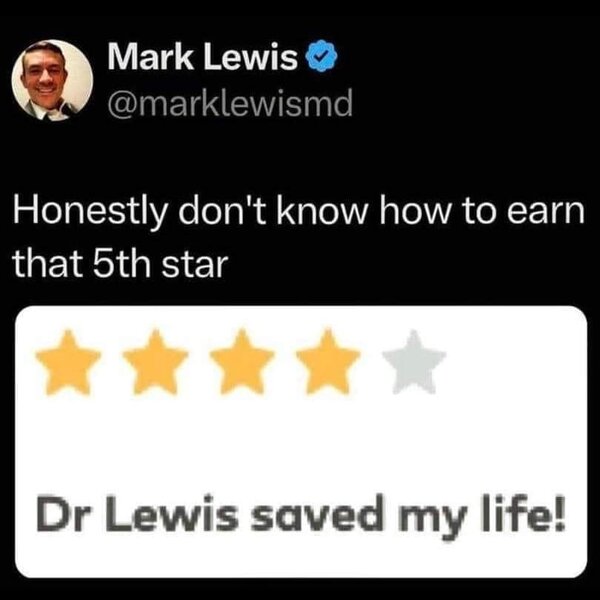Select the fourth gold star

coord(328,362)
